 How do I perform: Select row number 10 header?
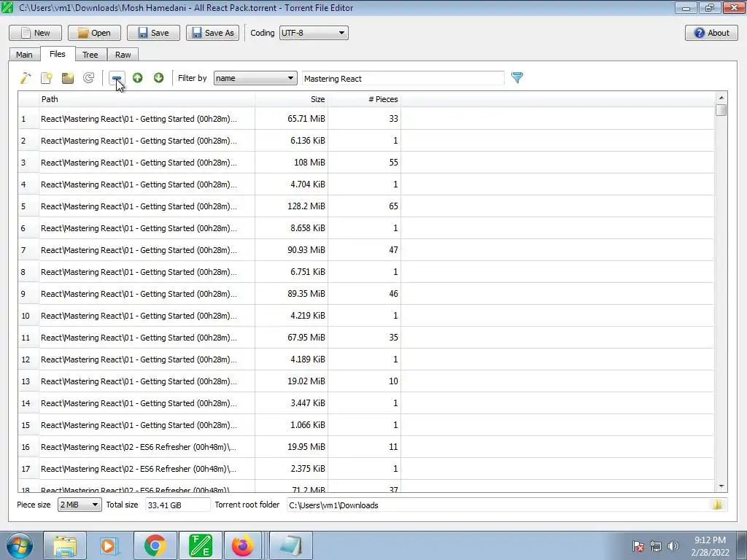click(x=28, y=316)
